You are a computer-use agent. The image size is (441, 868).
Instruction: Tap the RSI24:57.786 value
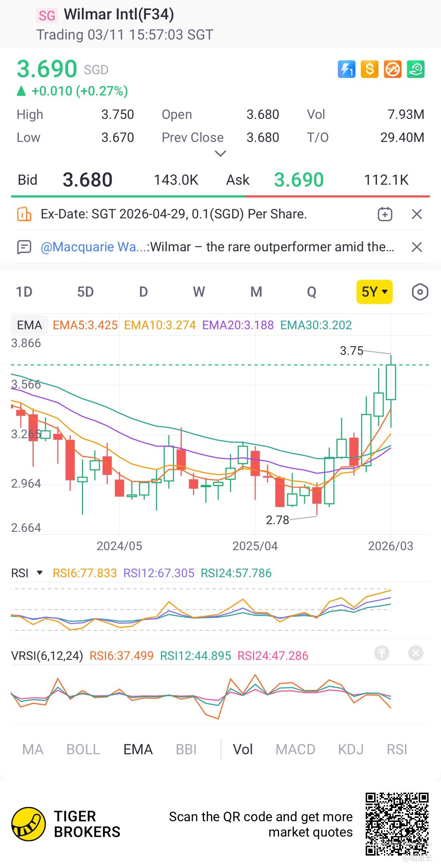click(x=236, y=573)
